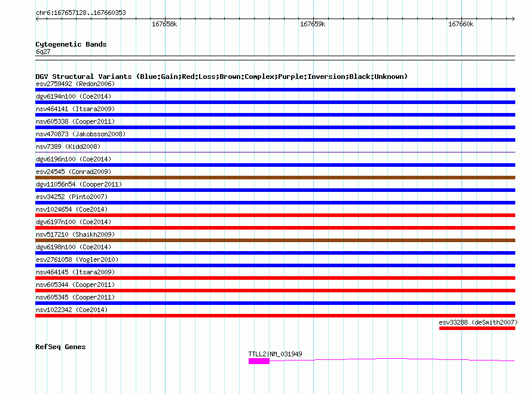Screen dimensions: 532x394
Task: Click the 167658k ruler tick label
Action: pyautogui.click(x=164, y=24)
